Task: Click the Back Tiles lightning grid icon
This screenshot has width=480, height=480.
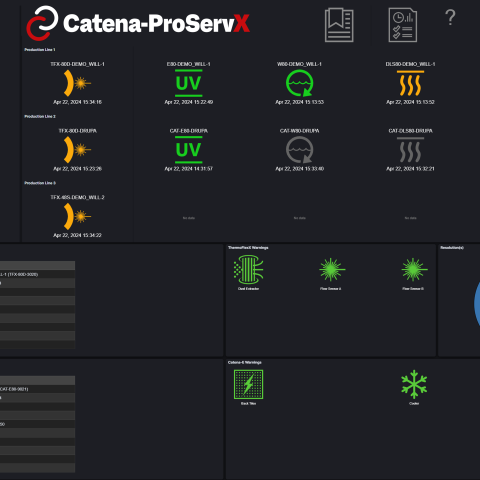Action: pos(248,384)
